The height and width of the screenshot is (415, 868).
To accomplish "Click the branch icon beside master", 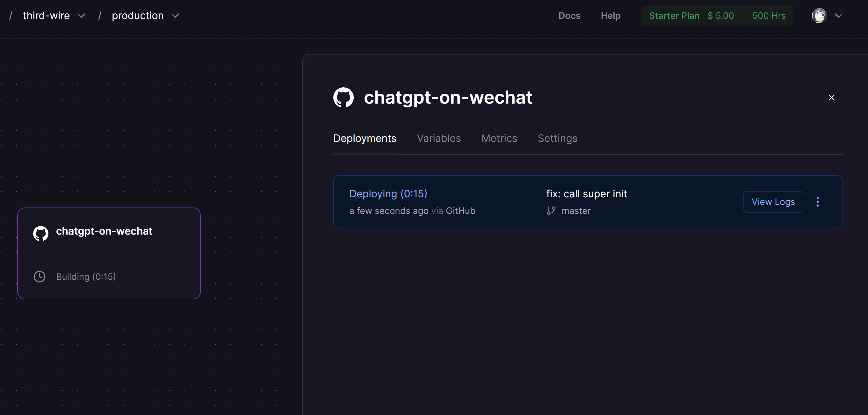I will click(x=551, y=211).
